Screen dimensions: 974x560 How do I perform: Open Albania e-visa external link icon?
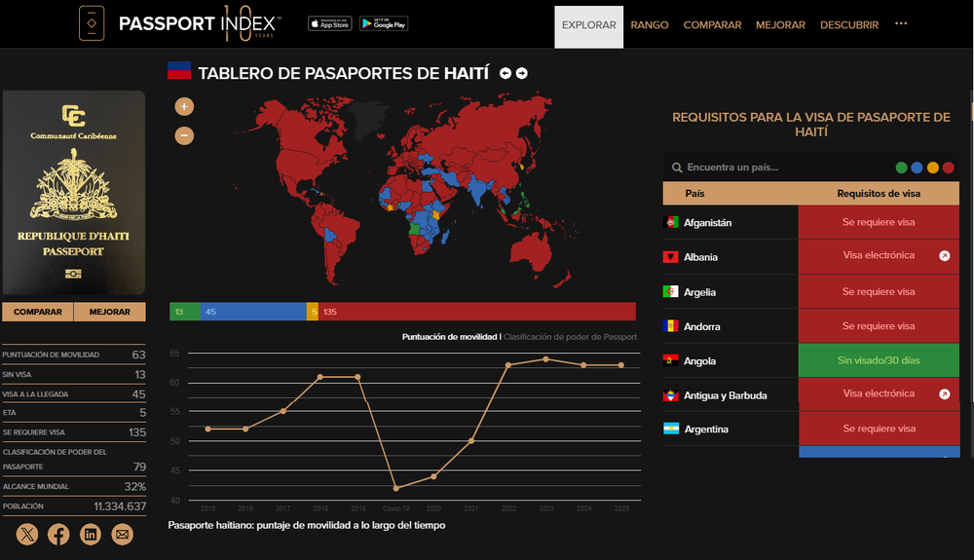click(944, 256)
